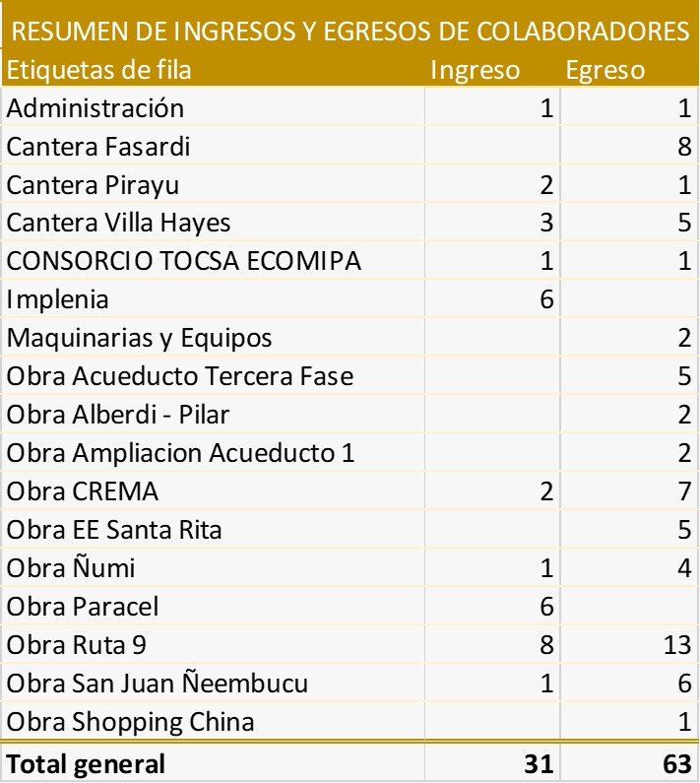This screenshot has width=700, height=783.
Task: Select Cantera Villa Hayes ingreso value 3
Action: pyautogui.click(x=546, y=223)
